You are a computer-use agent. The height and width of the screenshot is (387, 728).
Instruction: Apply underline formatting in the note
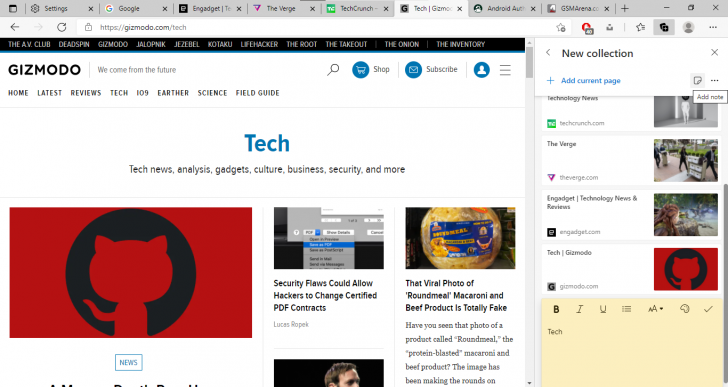603,309
